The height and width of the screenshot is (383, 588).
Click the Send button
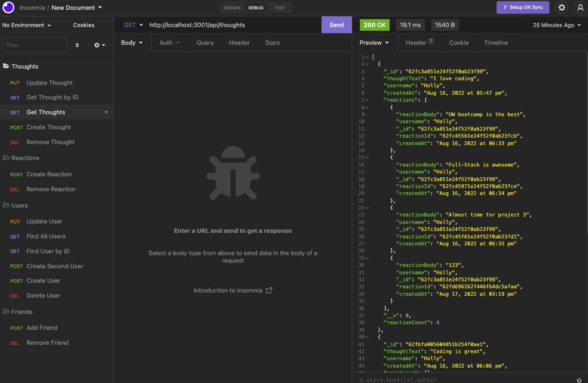coord(336,25)
